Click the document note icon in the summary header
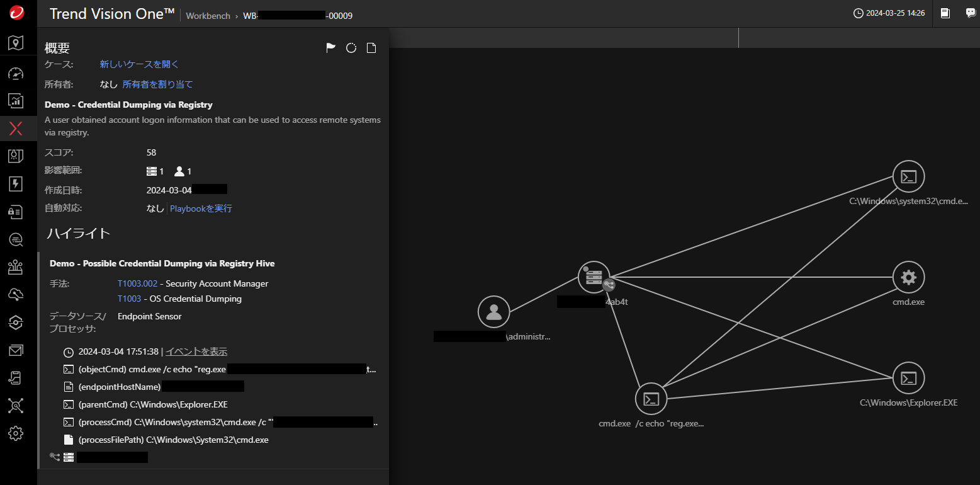The image size is (980, 485). [371, 48]
